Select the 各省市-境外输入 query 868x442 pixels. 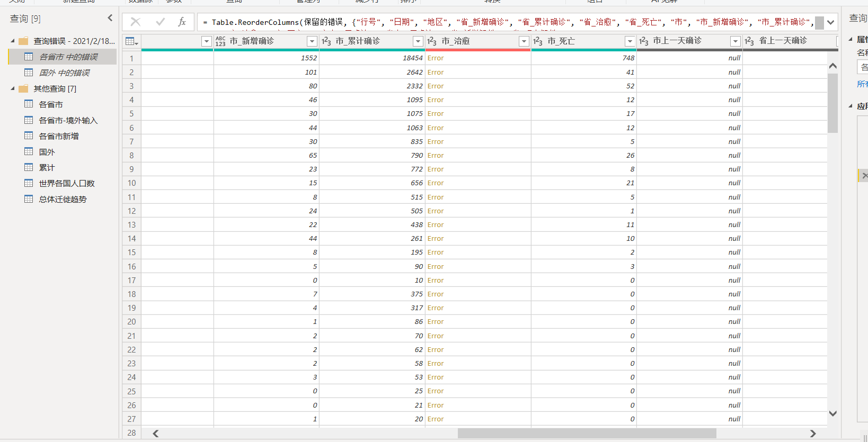tap(68, 120)
